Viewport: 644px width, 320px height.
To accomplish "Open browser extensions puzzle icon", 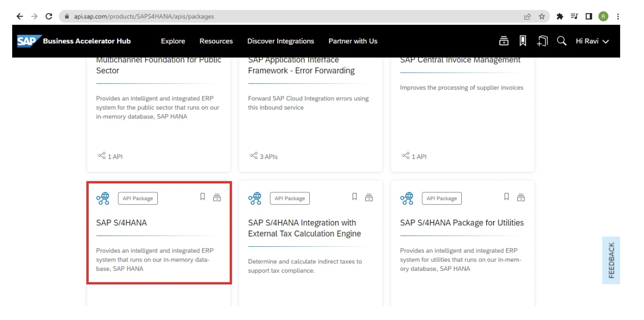I will tap(560, 16).
